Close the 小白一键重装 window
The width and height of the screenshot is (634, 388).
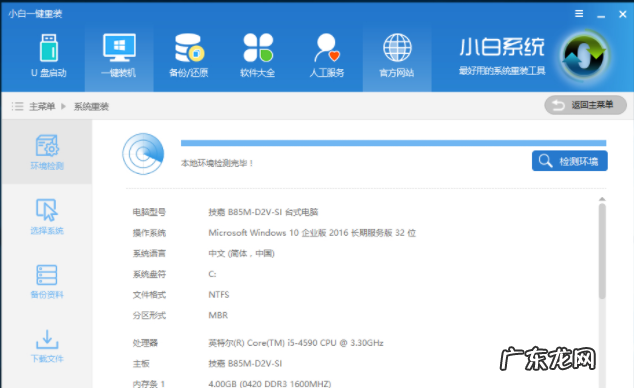coord(623,14)
